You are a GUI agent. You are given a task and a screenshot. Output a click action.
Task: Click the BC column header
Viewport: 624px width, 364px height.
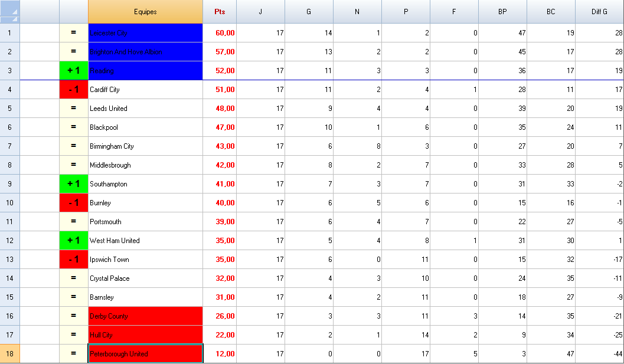point(551,12)
